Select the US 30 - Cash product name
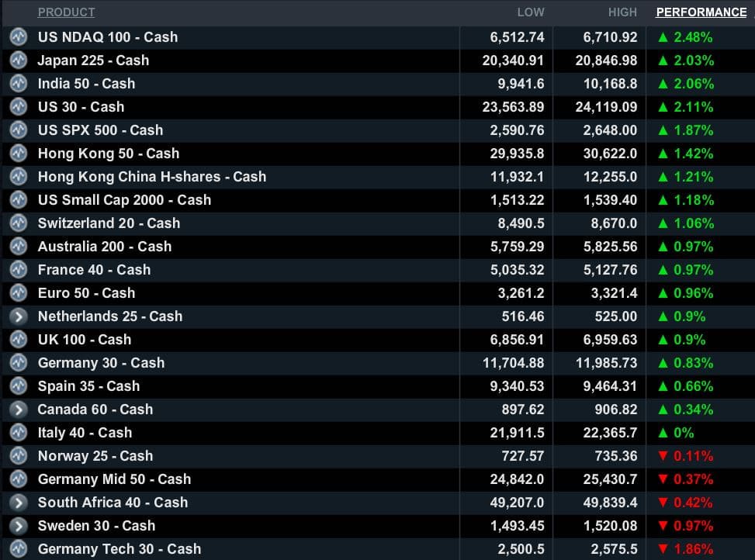Screen dimensions: 755x560 point(81,107)
